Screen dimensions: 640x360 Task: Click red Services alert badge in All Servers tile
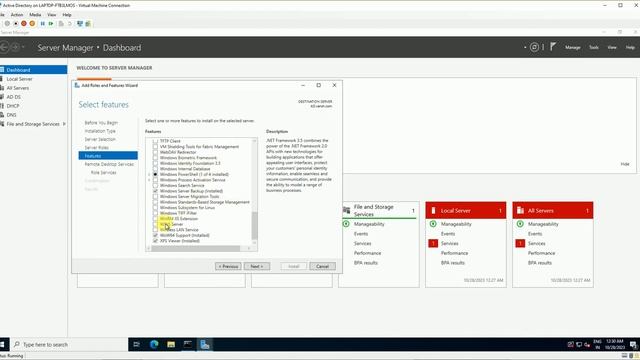[x=520, y=243]
